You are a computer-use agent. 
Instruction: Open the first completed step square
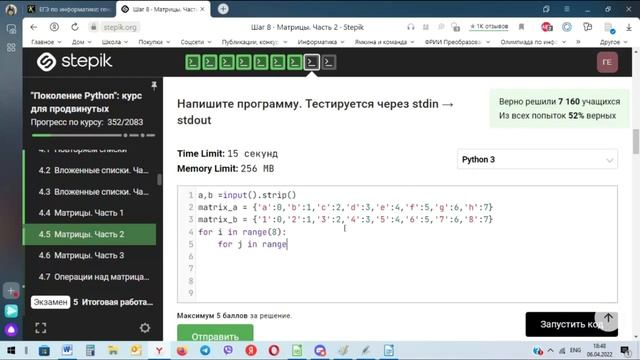[x=193, y=62]
